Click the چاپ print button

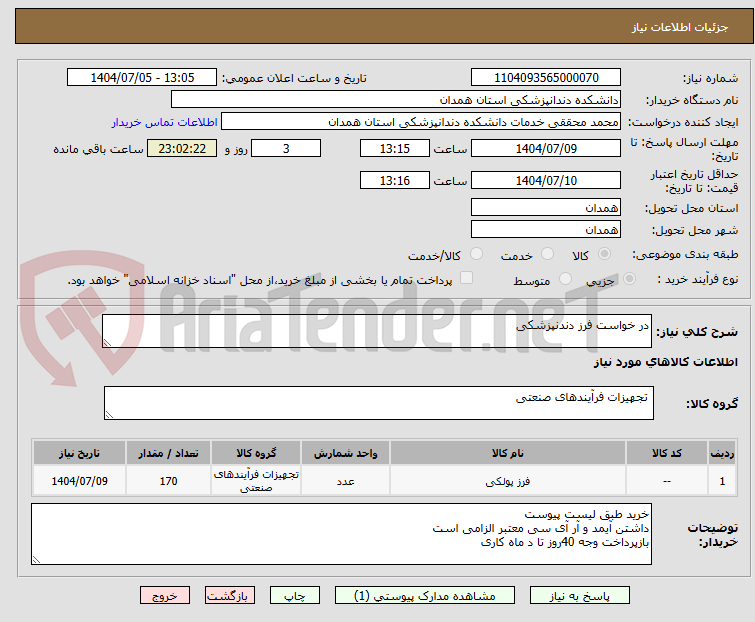[295, 596]
